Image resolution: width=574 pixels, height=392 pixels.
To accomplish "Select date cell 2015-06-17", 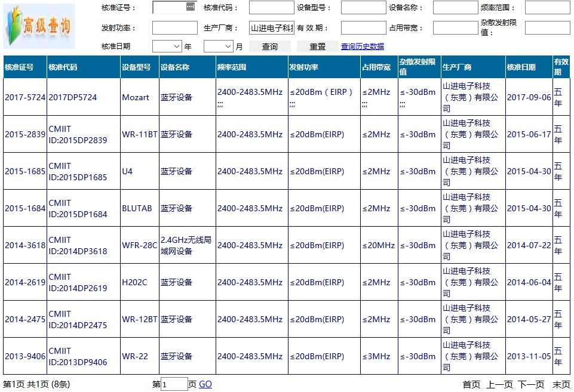I will tap(529, 134).
